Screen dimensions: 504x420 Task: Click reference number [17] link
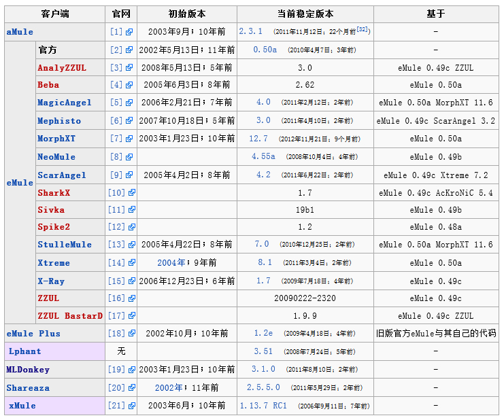116,315
